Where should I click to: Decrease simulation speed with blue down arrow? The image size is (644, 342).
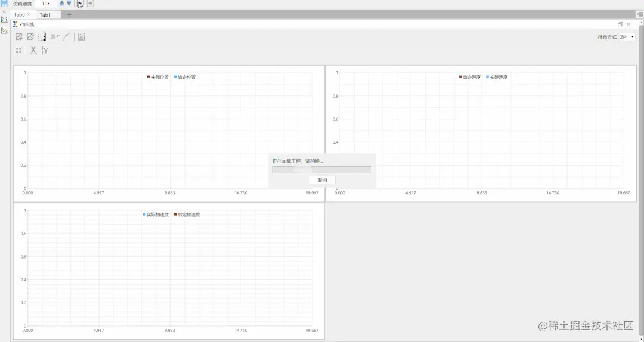[x=69, y=4]
